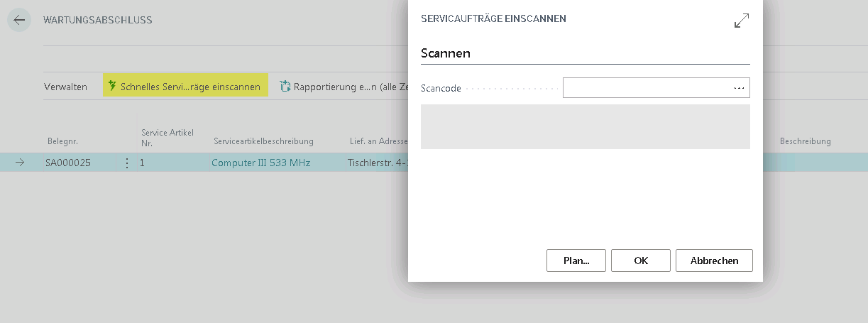Viewport: 868px width, 323px height.
Task: Select the Tischlerstr. address cell
Action: pos(377,163)
